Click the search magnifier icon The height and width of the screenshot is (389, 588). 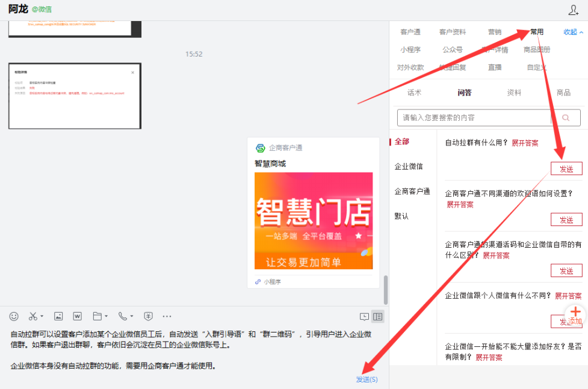566,118
